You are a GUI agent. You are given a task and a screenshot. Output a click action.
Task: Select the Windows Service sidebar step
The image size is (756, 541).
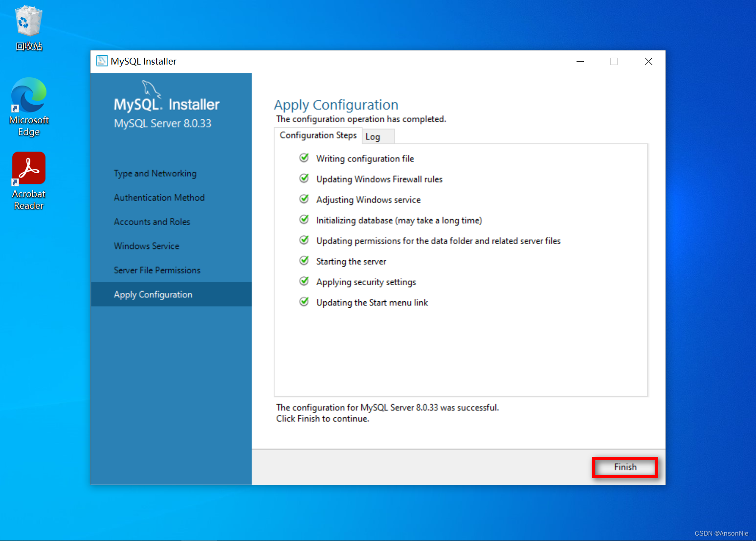pyautogui.click(x=147, y=246)
